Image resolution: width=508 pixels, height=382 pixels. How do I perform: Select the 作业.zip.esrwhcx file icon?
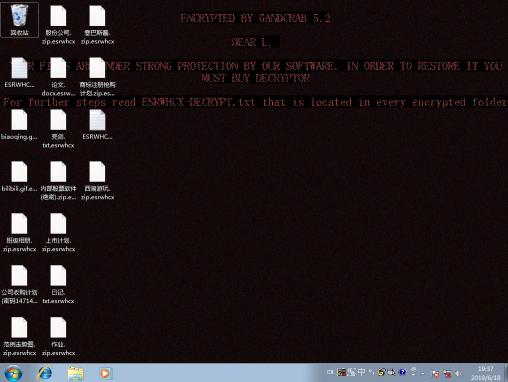pos(58,336)
